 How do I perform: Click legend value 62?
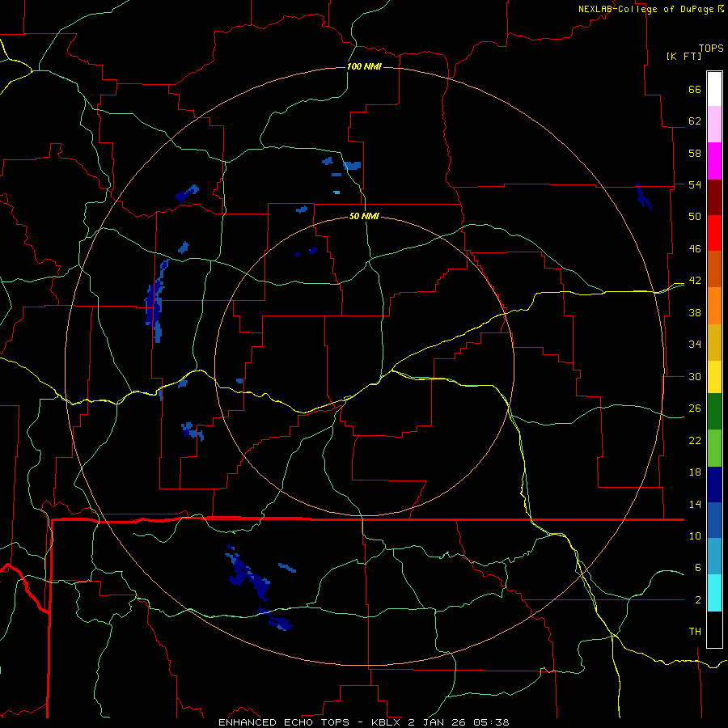[x=695, y=121]
